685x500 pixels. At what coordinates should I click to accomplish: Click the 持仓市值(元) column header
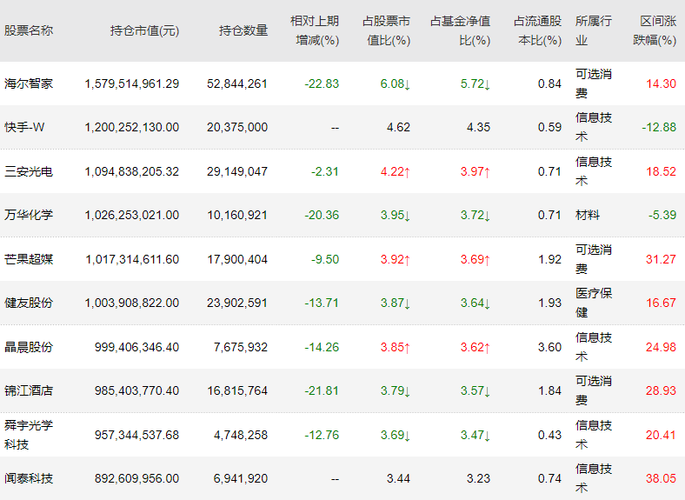click(x=145, y=31)
